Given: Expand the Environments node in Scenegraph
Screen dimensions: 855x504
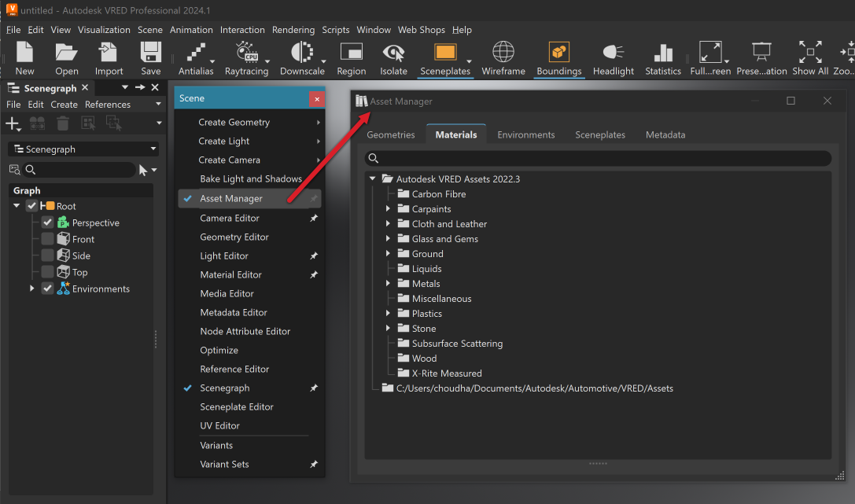Looking at the screenshot, I should click(x=31, y=289).
